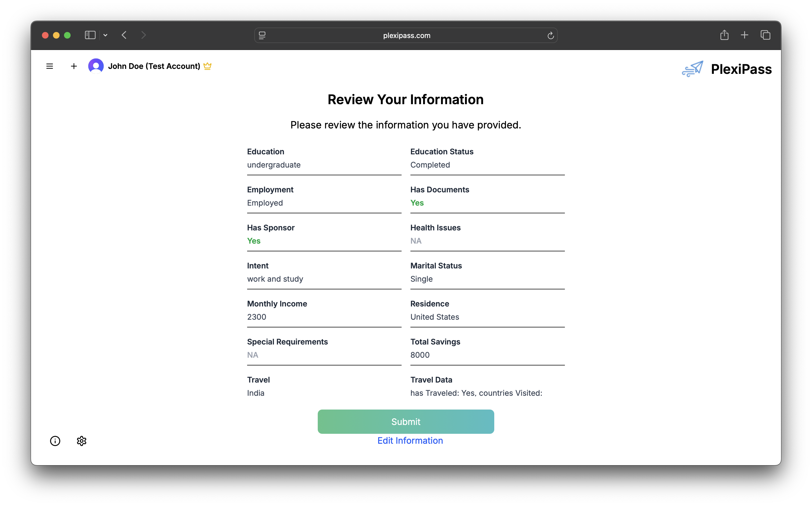Open the hamburger menu
Image resolution: width=812 pixels, height=506 pixels.
50,66
